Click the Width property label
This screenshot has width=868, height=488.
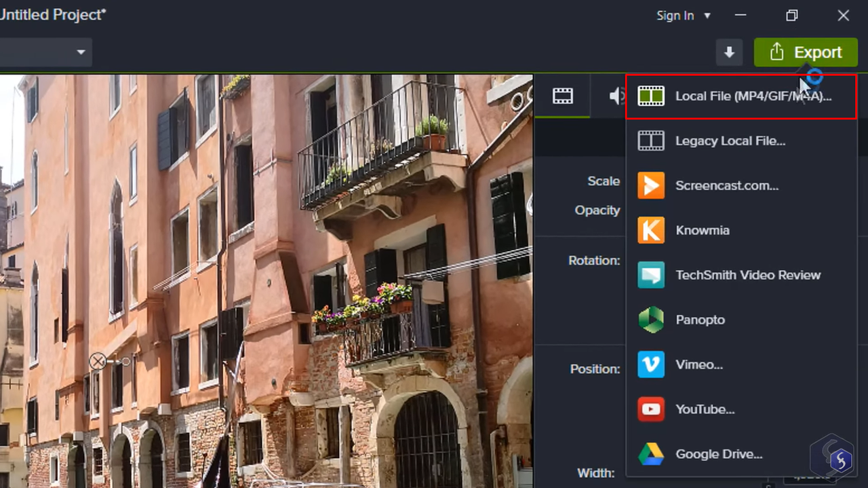tap(596, 473)
